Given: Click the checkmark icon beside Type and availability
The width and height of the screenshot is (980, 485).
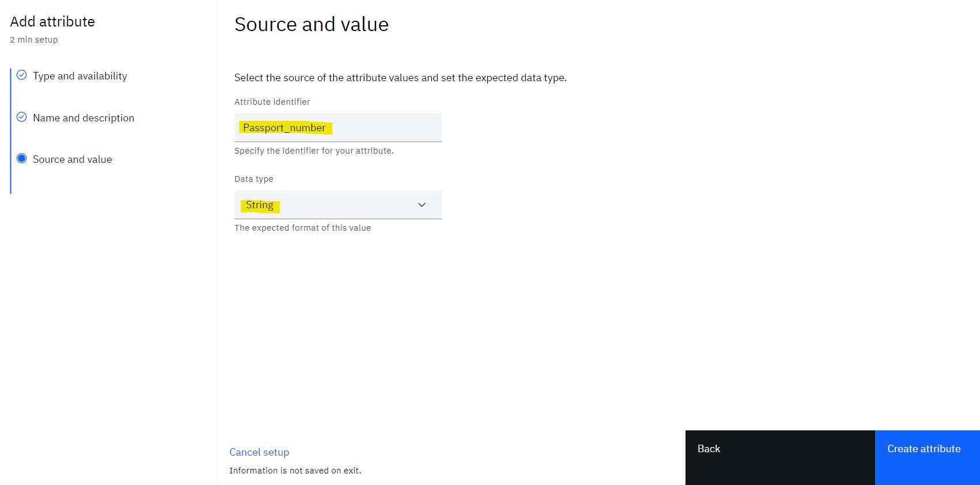Looking at the screenshot, I should click(22, 75).
